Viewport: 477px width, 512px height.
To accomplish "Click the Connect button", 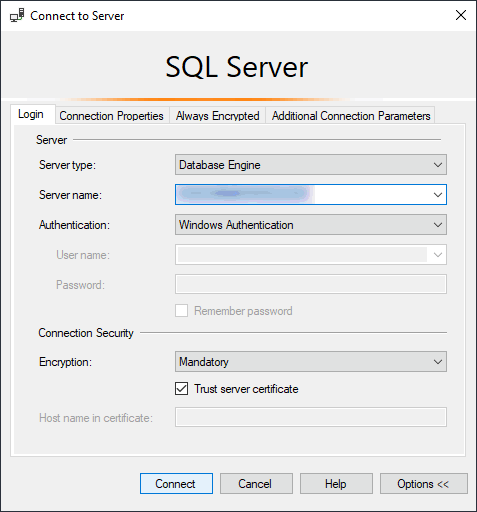I will tap(176, 484).
